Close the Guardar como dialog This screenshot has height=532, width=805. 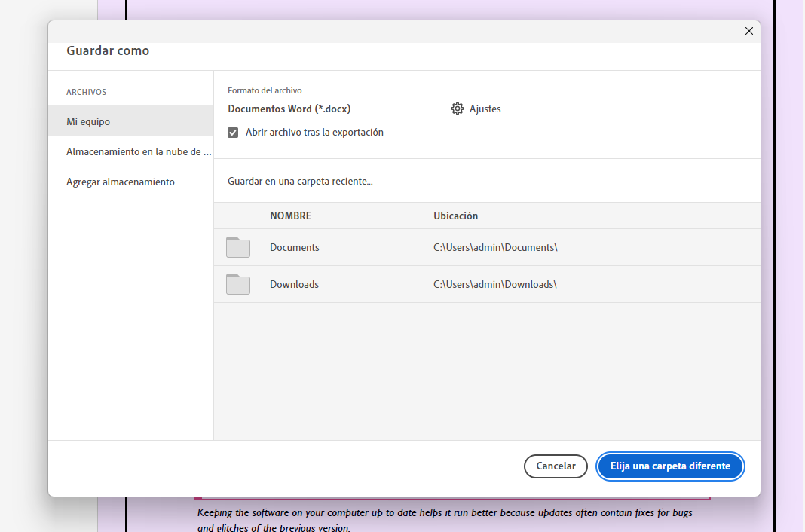(x=748, y=31)
